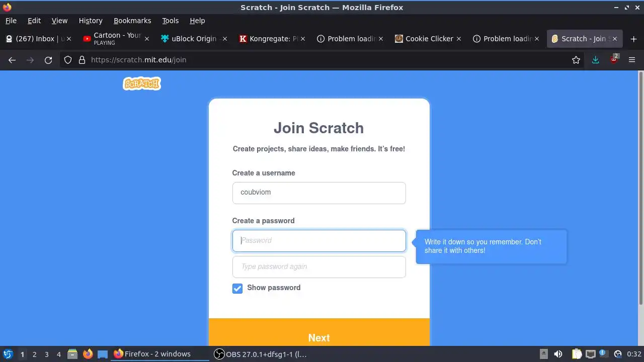Open the History menu
Image resolution: width=644 pixels, height=362 pixels.
point(91,21)
